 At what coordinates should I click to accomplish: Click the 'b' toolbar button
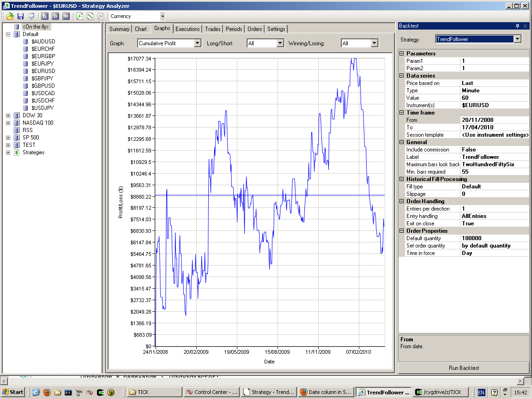click(45, 16)
